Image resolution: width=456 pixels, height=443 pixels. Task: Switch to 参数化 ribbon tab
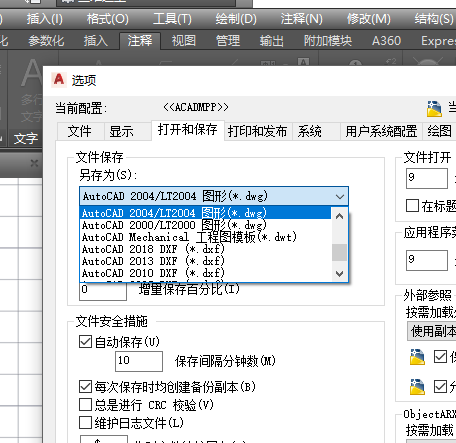point(46,41)
